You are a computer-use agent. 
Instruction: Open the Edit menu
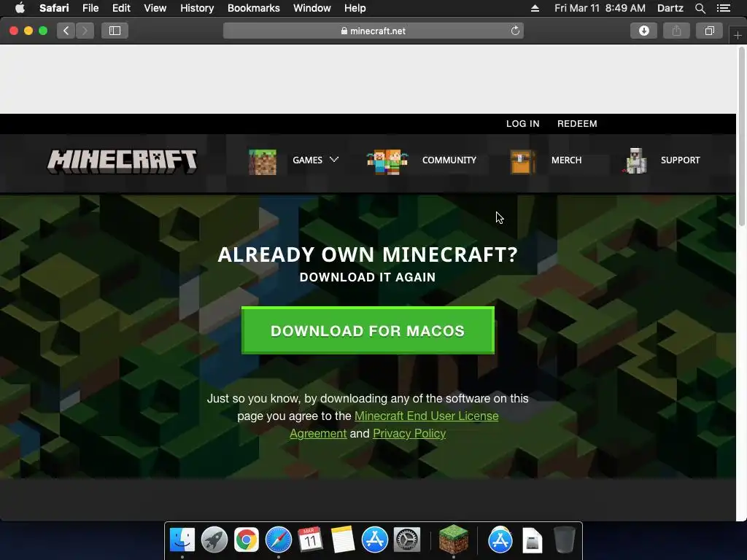[121, 8]
